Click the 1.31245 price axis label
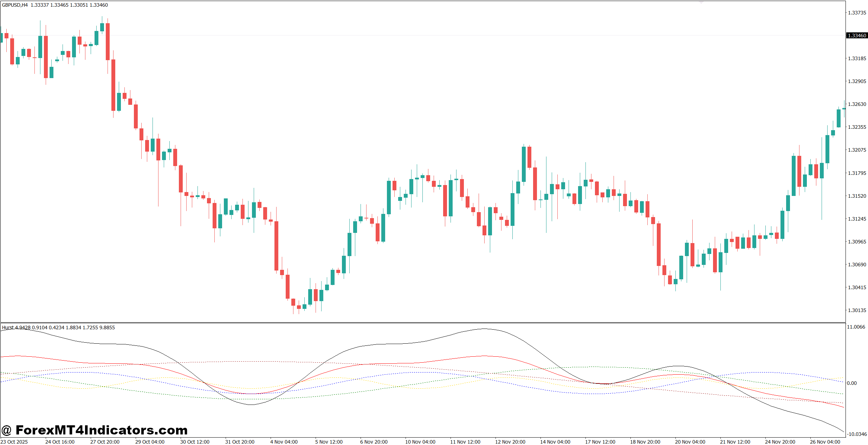This screenshot has width=868, height=445. (857, 219)
